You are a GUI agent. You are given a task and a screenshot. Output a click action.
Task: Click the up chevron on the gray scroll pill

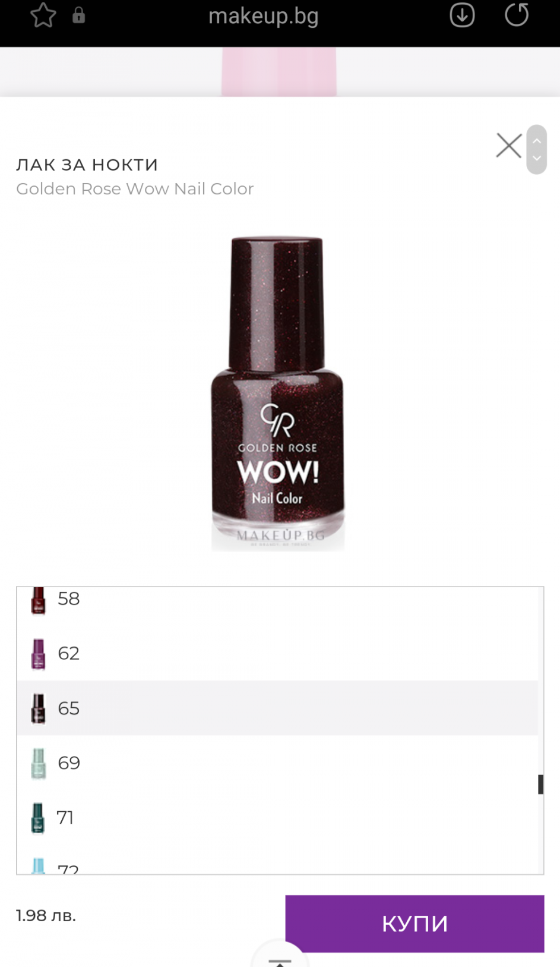(x=537, y=141)
